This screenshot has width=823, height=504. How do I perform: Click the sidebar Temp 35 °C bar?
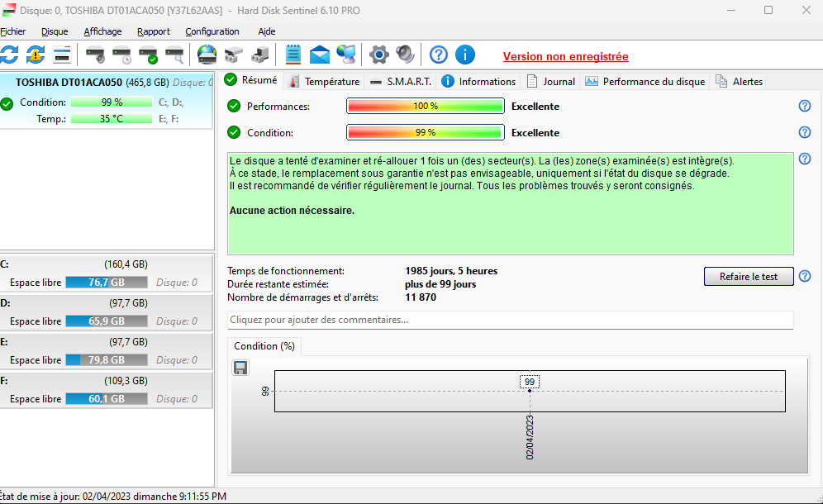pyautogui.click(x=112, y=119)
